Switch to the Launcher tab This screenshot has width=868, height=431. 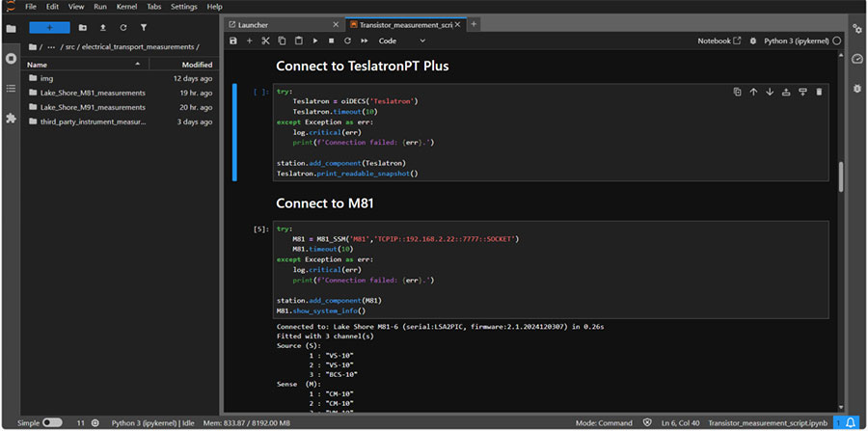pos(253,24)
